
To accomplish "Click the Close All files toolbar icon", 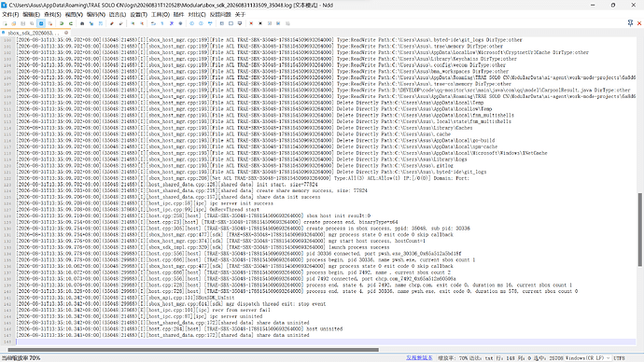I will (50, 23).
